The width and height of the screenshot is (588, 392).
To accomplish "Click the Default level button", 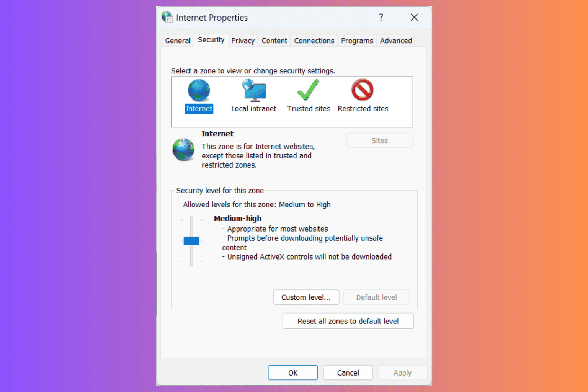I will pyautogui.click(x=376, y=297).
